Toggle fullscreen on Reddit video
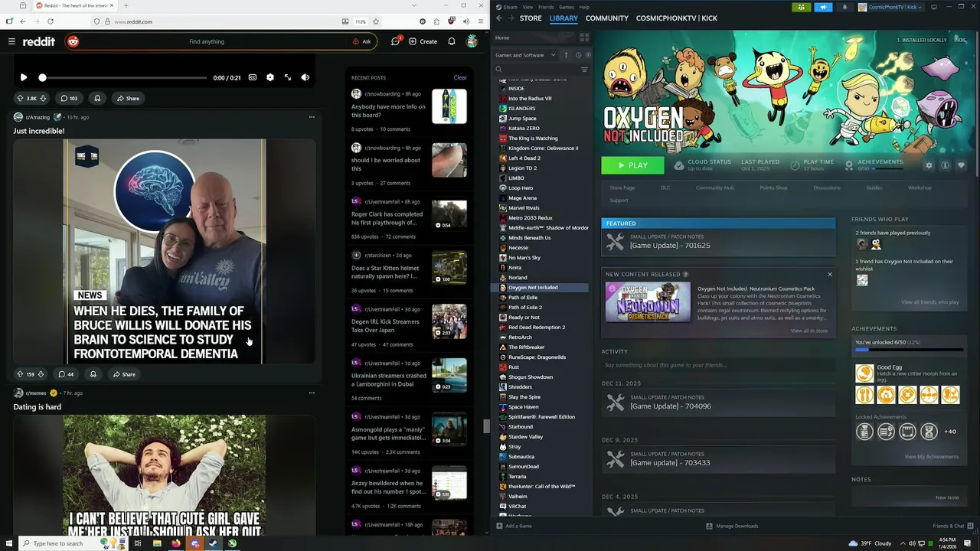Viewport: 980px width, 551px height. coord(288,77)
